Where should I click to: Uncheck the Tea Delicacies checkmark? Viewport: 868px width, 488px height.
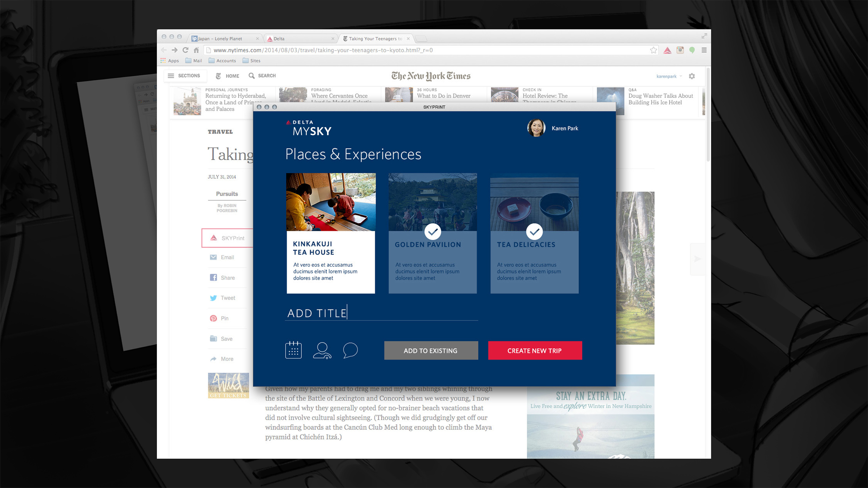(x=534, y=232)
